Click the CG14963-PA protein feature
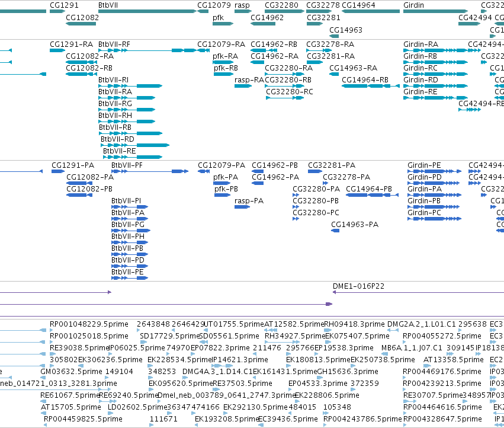504x428 pixels. [x=335, y=231]
